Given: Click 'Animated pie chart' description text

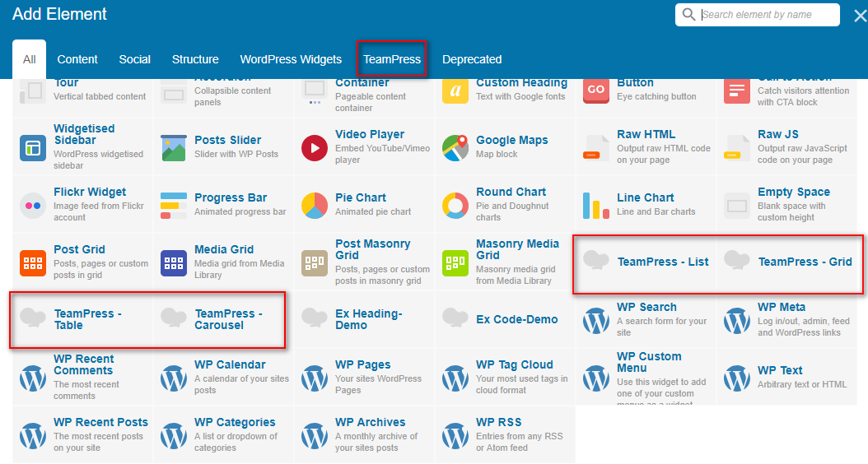Looking at the screenshot, I should (373, 211).
